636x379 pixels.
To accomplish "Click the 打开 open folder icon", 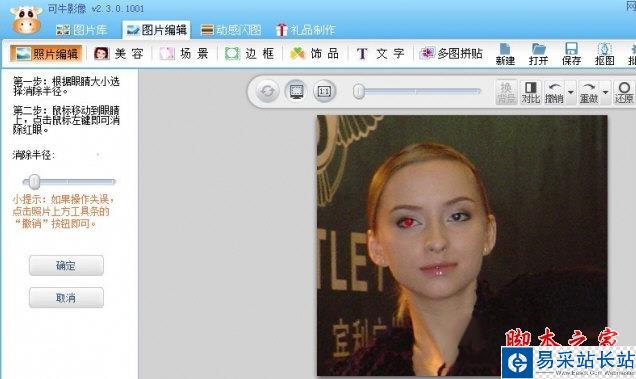I will coord(538,54).
